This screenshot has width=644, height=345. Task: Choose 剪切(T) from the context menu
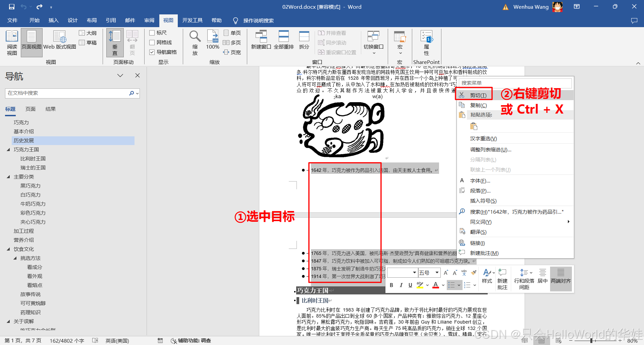tap(478, 95)
